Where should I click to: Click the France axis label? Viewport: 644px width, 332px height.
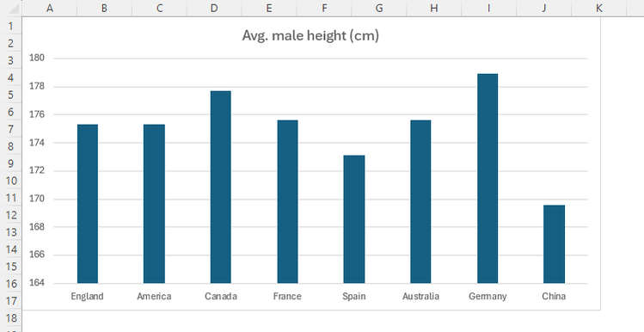(287, 296)
